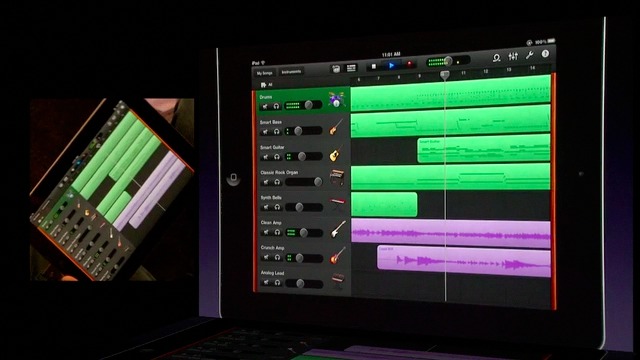
Task: Select the Smart Guitar acoustic guitar icon
Action: 336,154
